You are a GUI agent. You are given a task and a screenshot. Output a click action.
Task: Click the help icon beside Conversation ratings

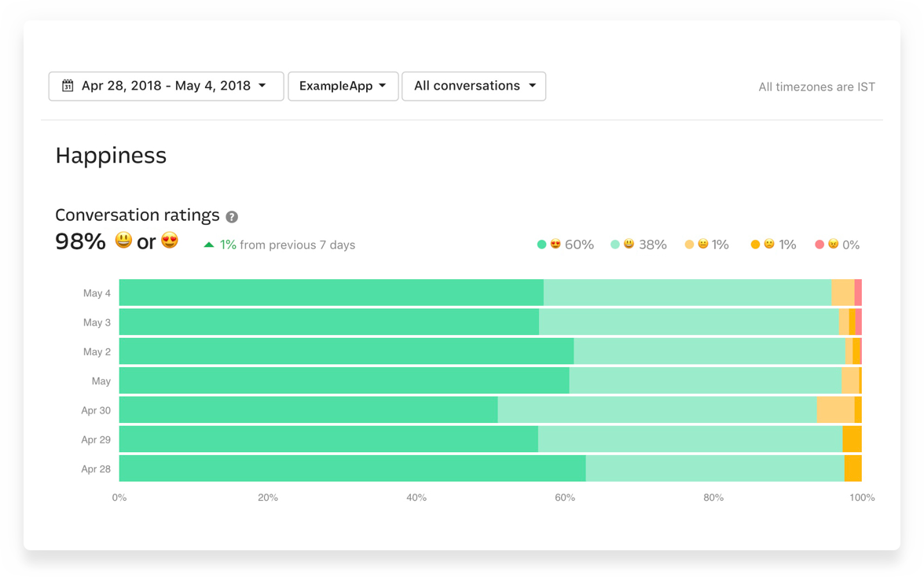[x=232, y=217]
